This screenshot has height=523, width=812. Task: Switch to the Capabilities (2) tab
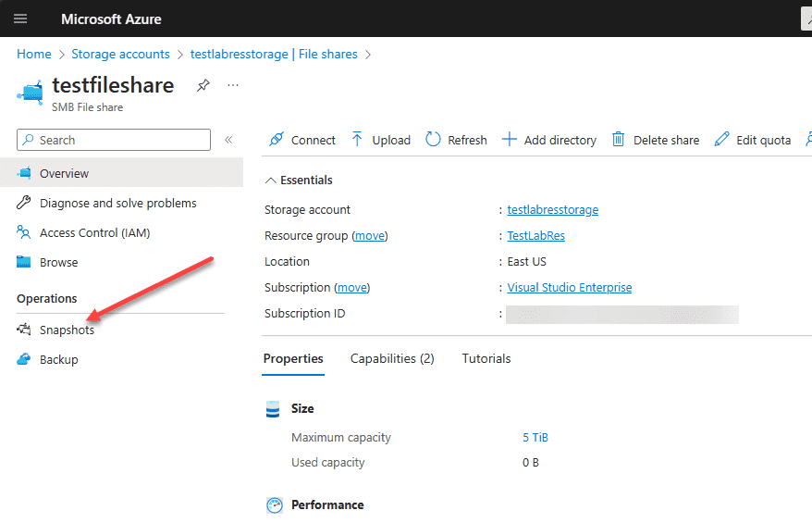(x=392, y=358)
